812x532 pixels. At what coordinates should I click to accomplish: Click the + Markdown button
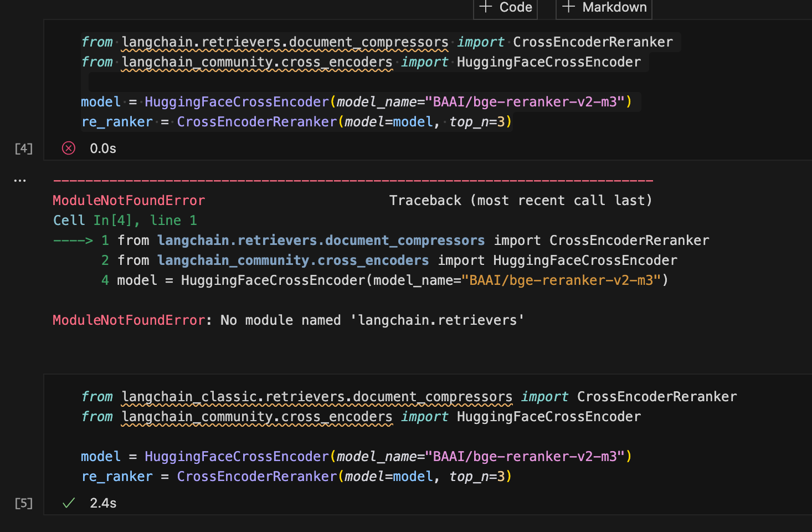(x=604, y=8)
